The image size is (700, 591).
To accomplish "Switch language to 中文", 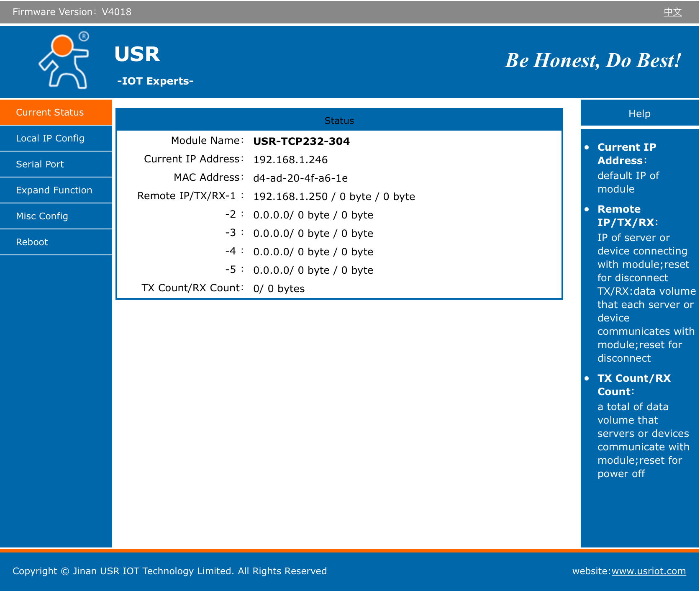I will pos(672,12).
